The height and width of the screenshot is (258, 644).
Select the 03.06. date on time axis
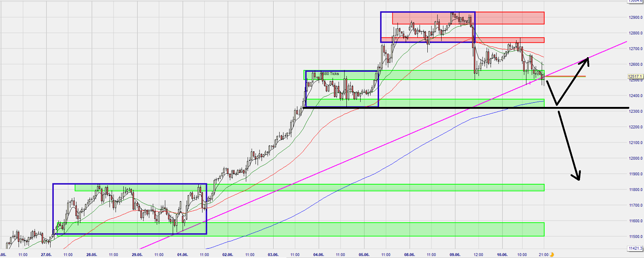(273, 254)
